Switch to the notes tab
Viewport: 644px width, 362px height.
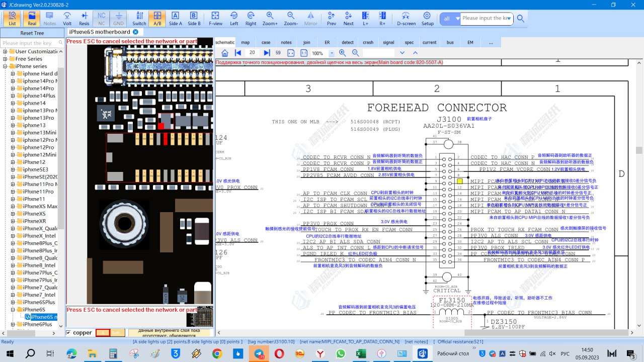(286, 42)
